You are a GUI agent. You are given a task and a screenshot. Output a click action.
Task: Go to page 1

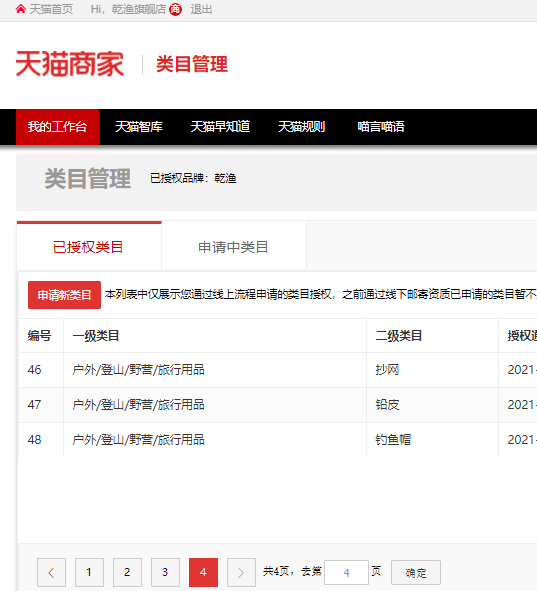click(89, 573)
